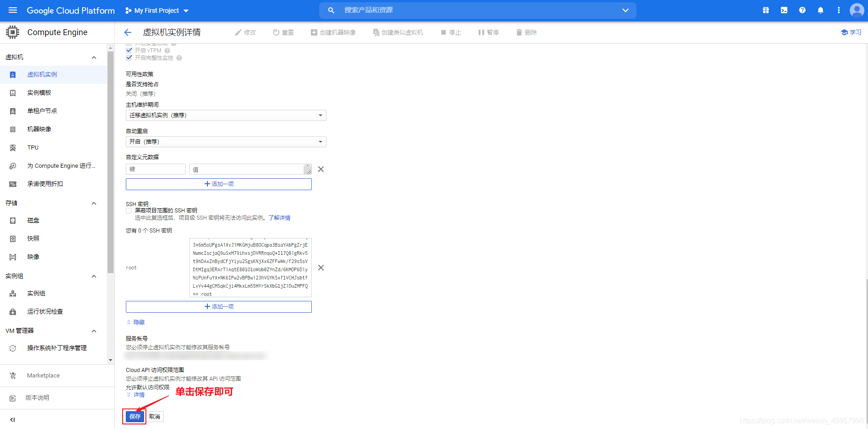This screenshot has height=429, width=868.
Task: Click 创建机器映像 toolbar button
Action: point(333,32)
